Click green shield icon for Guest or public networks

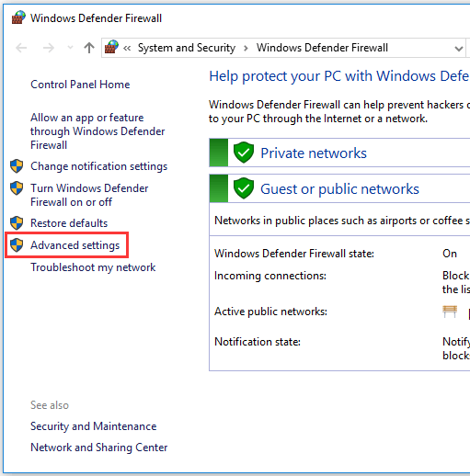click(244, 188)
